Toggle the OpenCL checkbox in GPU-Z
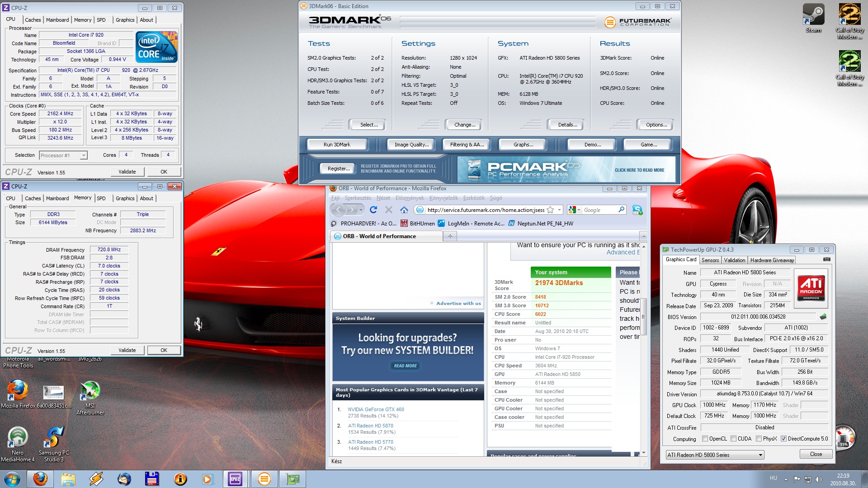This screenshot has height=488, width=868. pos(705,438)
